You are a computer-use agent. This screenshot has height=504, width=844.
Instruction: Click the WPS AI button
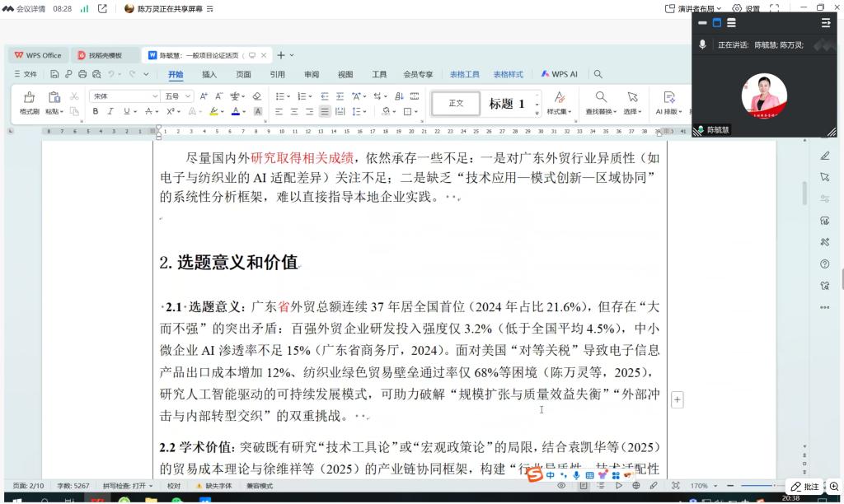click(560, 74)
